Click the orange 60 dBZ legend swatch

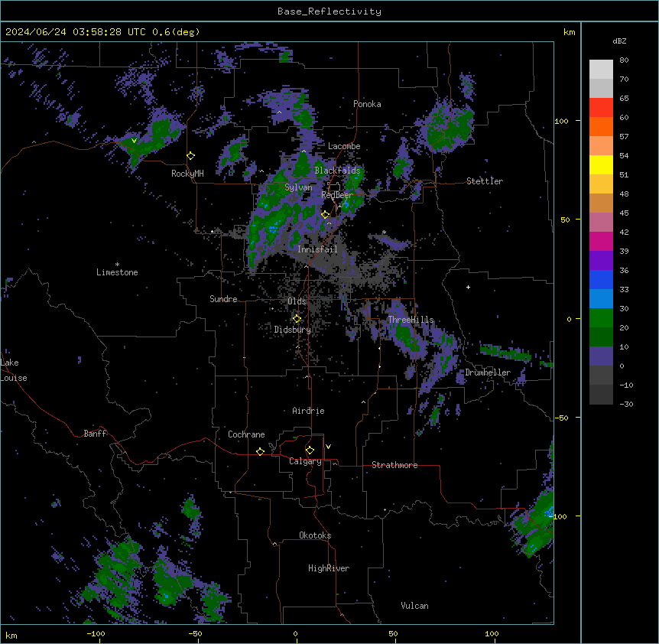(x=601, y=126)
